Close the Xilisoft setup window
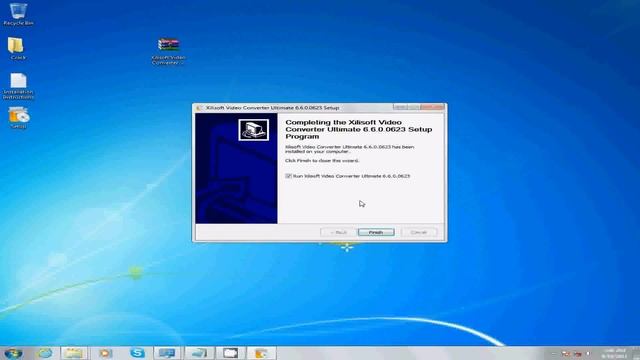The image size is (640, 360). (432, 107)
